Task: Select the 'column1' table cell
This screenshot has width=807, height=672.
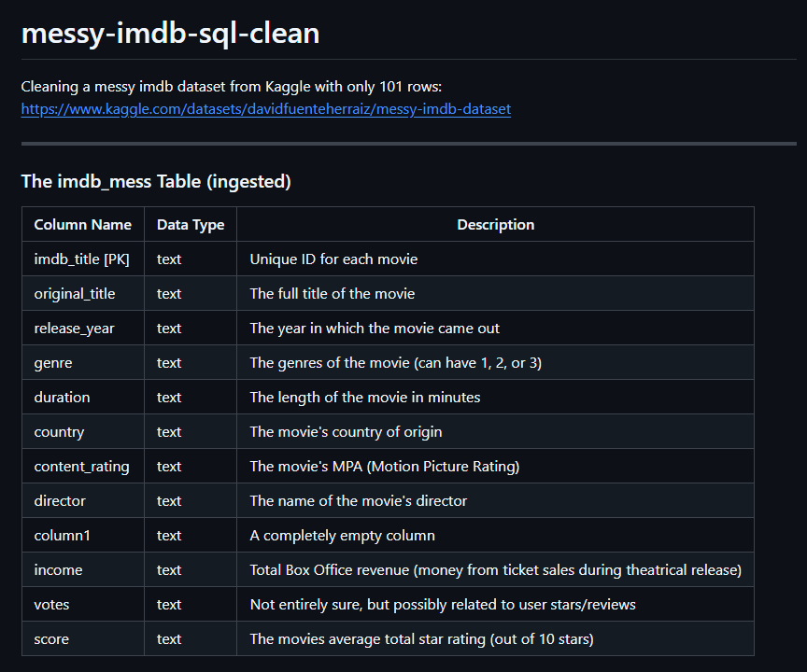Action: click(61, 536)
